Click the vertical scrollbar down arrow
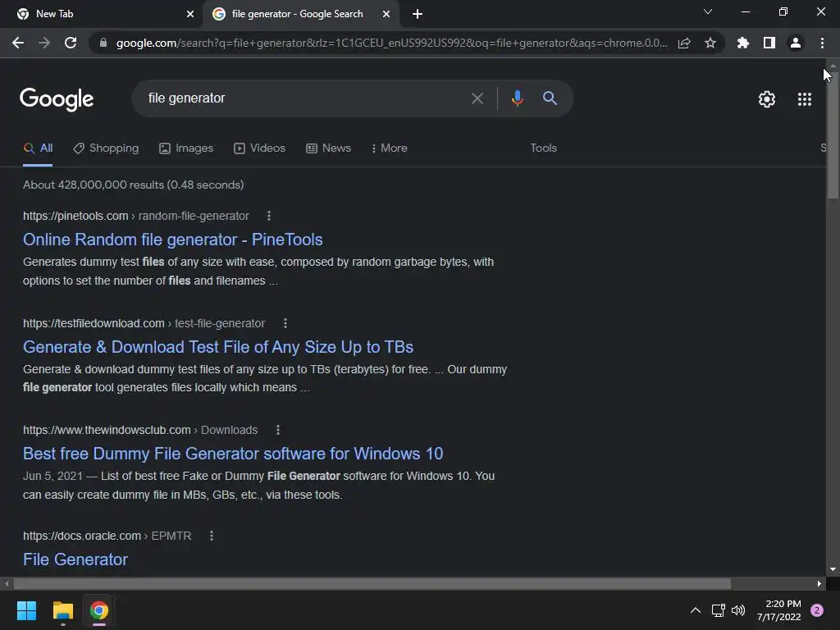Image resolution: width=840 pixels, height=630 pixels. 833,569
